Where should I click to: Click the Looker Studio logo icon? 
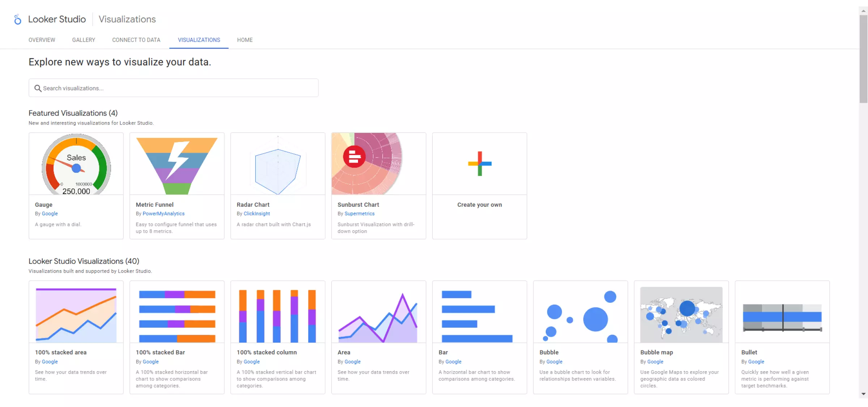point(17,19)
